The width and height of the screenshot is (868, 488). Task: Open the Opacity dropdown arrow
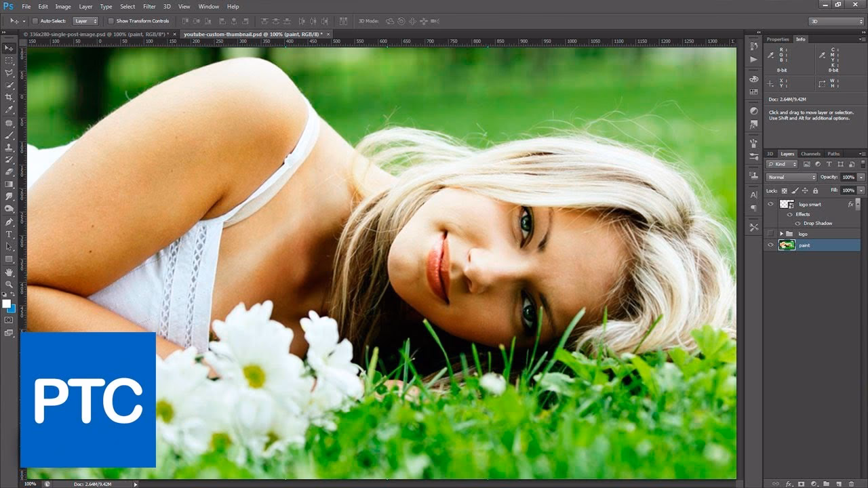[x=861, y=178]
